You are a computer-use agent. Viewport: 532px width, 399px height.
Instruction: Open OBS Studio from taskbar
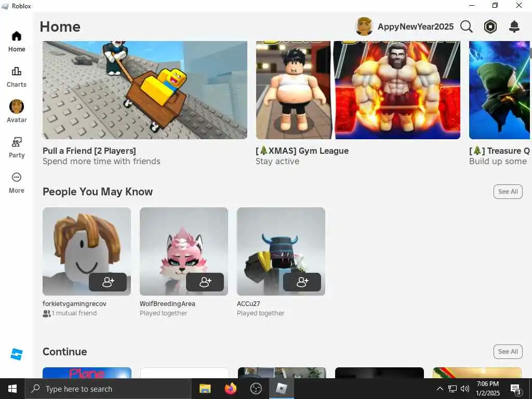[256, 389]
